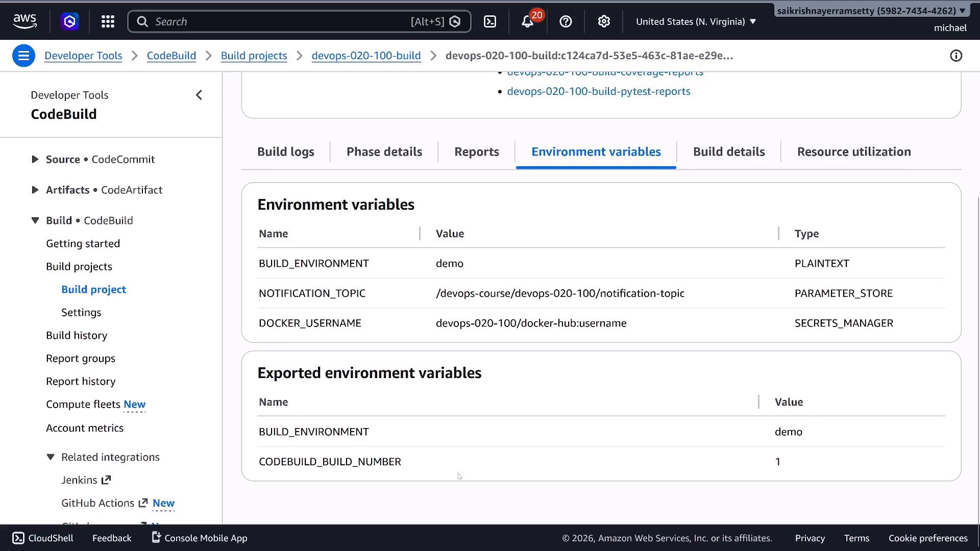Open the info panel icon

pyautogui.click(x=956, y=56)
